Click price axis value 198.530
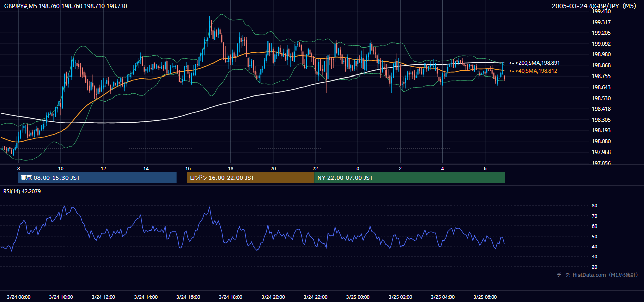 pyautogui.click(x=601, y=98)
